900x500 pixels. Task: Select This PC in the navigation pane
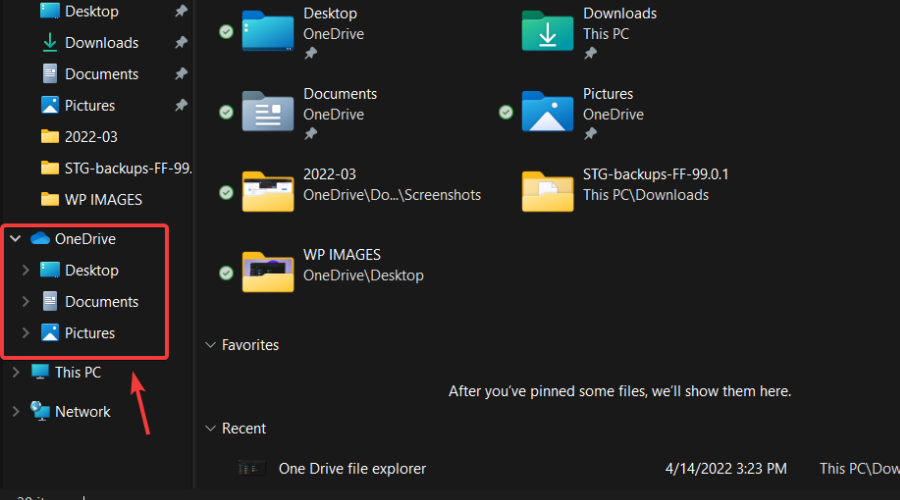(78, 372)
